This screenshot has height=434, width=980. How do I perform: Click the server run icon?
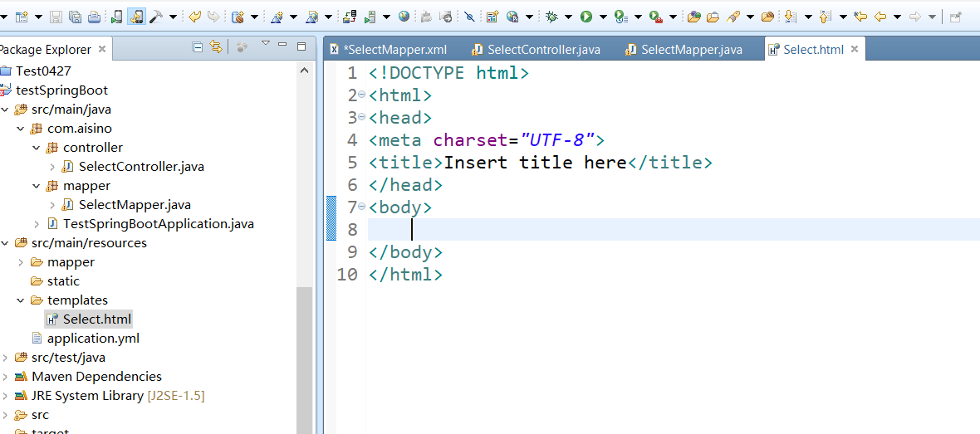pyautogui.click(x=370, y=17)
